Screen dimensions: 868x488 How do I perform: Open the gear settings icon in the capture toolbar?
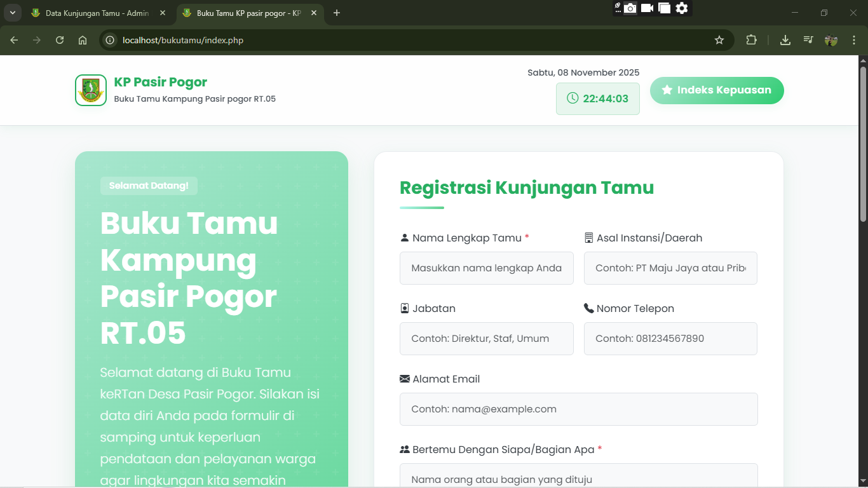pyautogui.click(x=682, y=9)
